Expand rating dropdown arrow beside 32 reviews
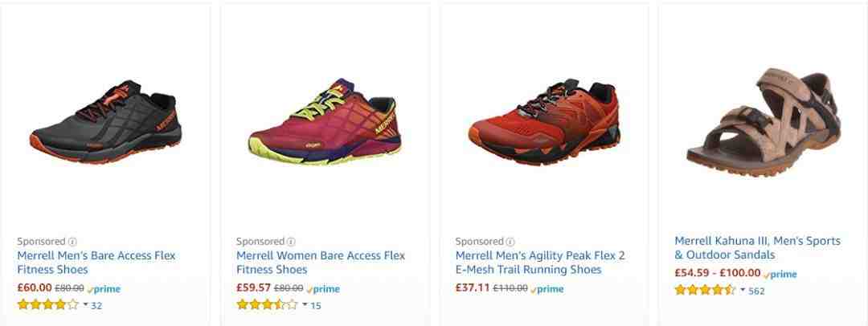The image size is (868, 326). [86, 304]
